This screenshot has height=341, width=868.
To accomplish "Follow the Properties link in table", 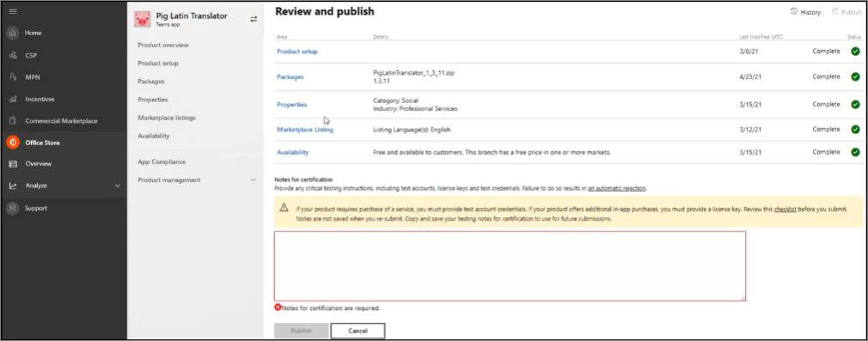I will (291, 104).
